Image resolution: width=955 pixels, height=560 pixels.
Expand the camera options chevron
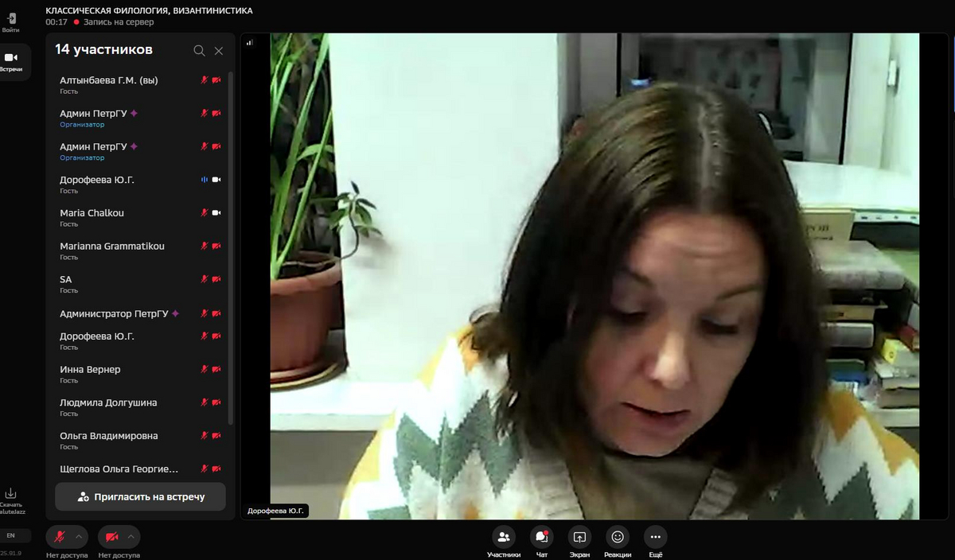coord(132,537)
